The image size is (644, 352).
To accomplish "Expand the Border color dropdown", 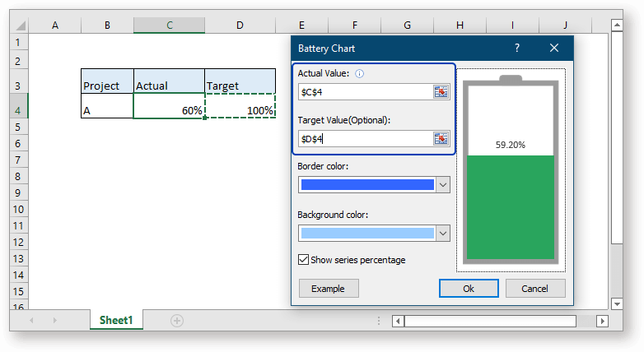I will point(443,185).
